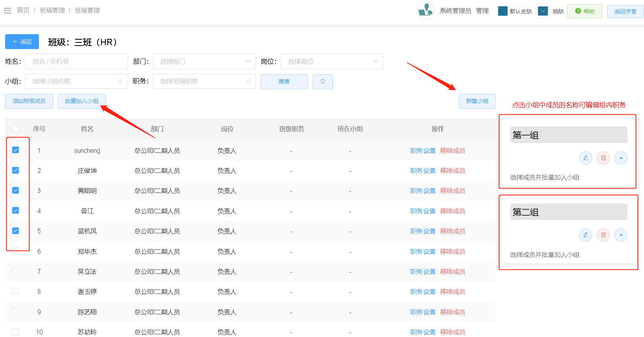Expand the 选择小组名称 group dropdown

(77, 81)
